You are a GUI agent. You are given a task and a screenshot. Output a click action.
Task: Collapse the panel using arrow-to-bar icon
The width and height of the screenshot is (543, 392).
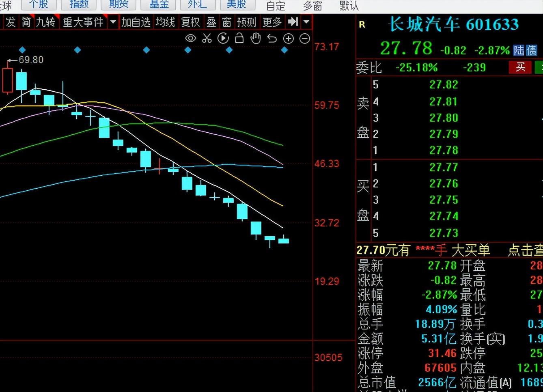click(x=293, y=22)
